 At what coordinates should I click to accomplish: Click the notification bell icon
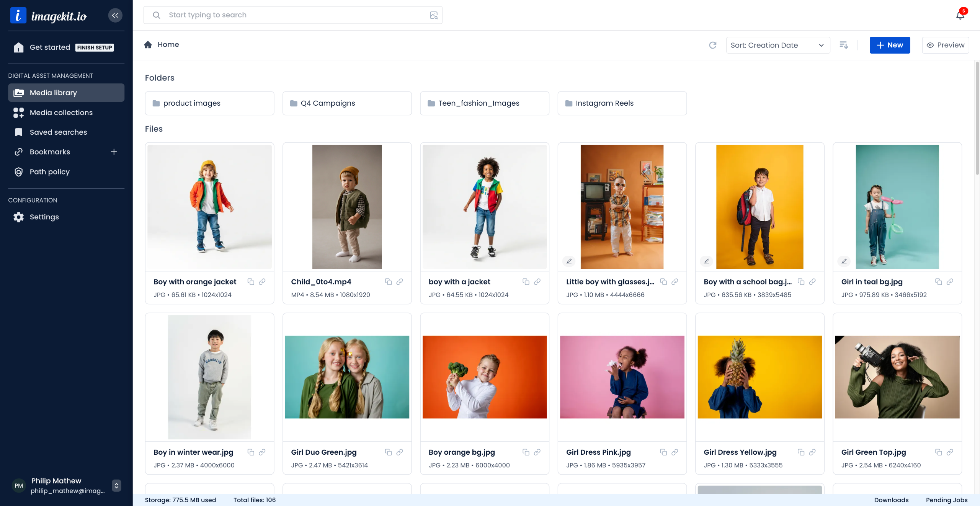tap(960, 15)
